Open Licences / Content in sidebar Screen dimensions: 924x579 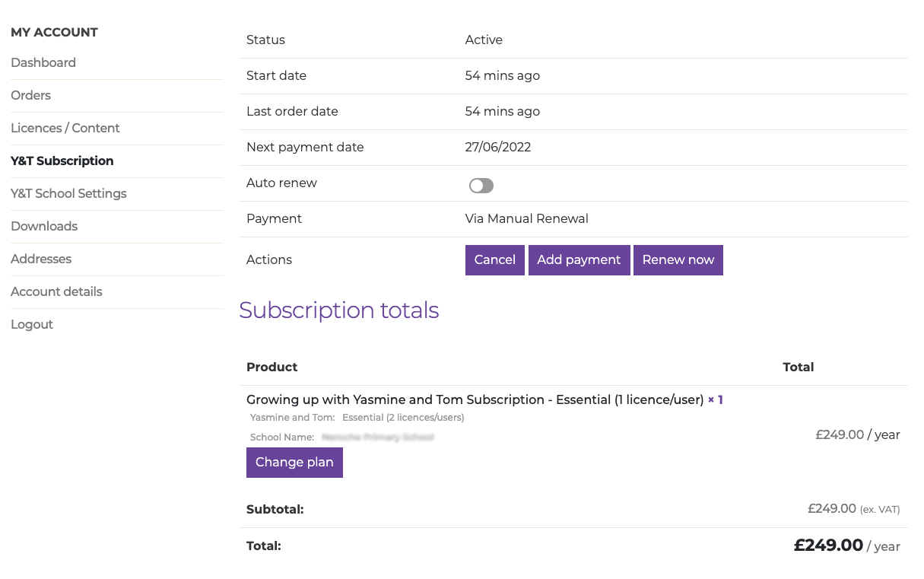65,128
